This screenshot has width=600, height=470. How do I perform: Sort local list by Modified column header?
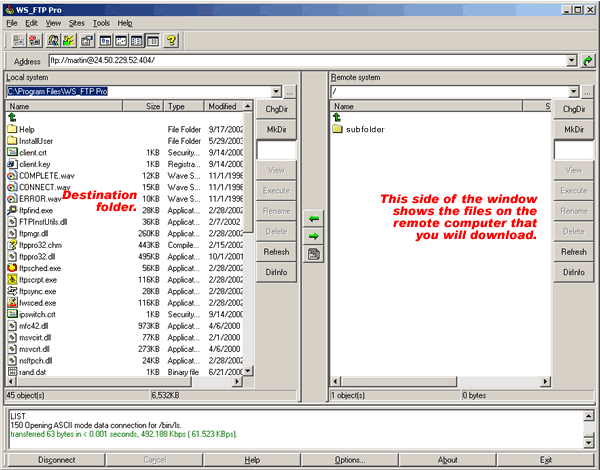click(x=223, y=106)
